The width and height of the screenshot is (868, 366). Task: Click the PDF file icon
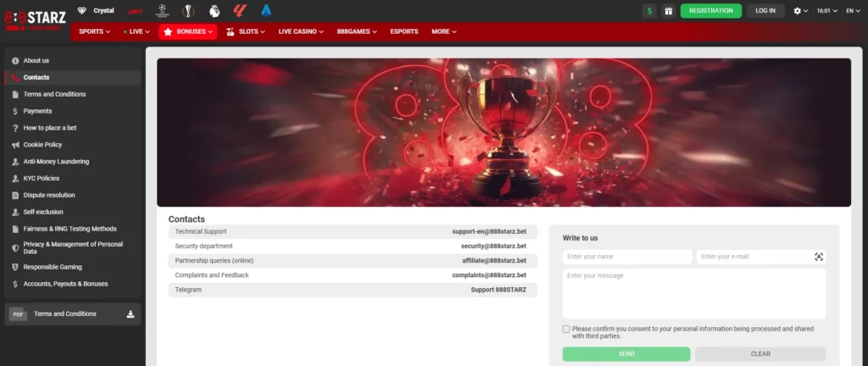19,314
